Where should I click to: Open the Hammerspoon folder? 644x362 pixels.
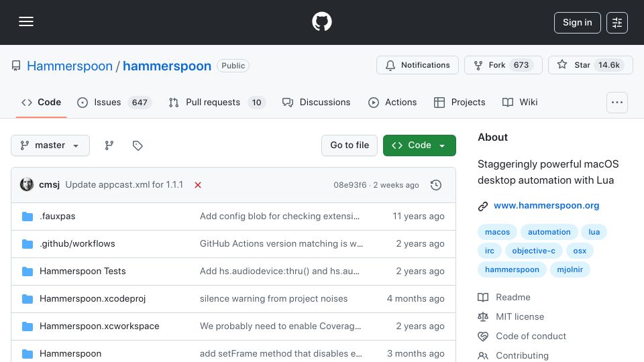pyautogui.click(x=70, y=354)
